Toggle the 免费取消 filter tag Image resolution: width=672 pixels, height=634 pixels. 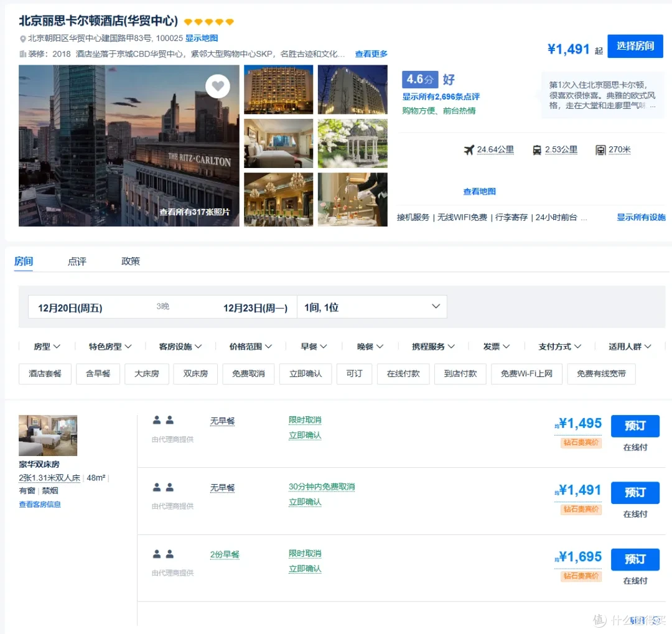coord(248,374)
